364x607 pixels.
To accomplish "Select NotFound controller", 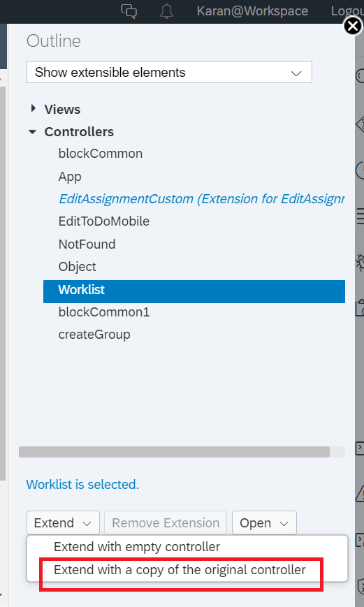I will [87, 244].
